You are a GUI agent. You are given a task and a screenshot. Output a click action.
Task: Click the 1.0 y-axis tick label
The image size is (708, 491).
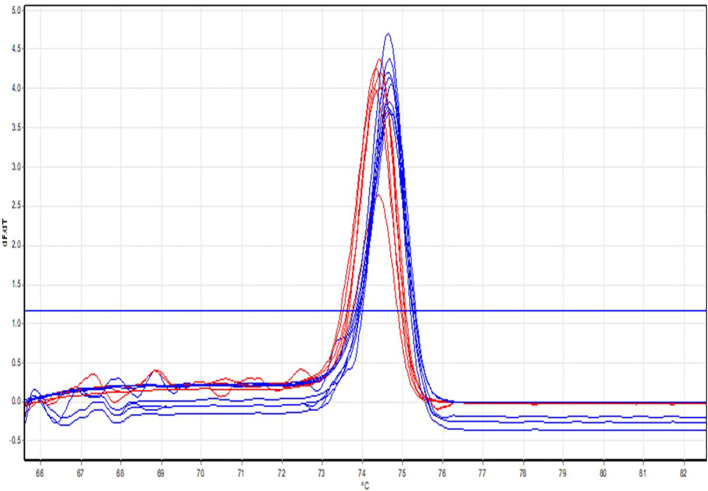(x=15, y=324)
